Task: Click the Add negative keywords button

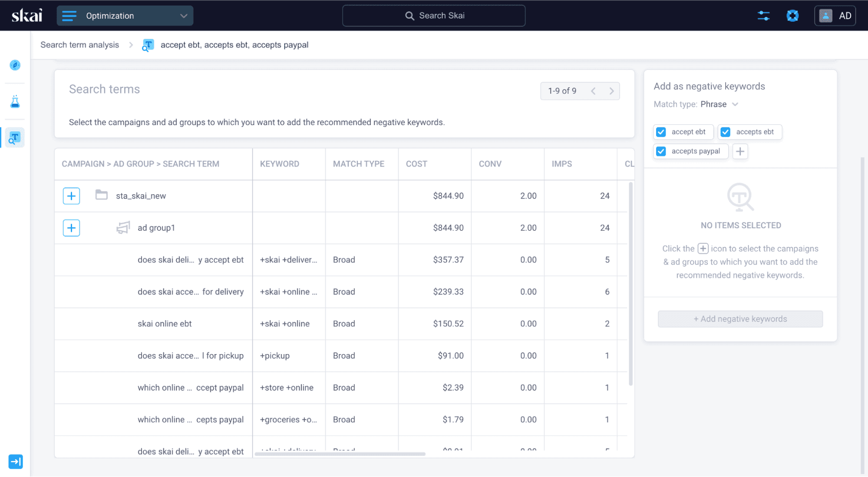Action: [740, 319]
